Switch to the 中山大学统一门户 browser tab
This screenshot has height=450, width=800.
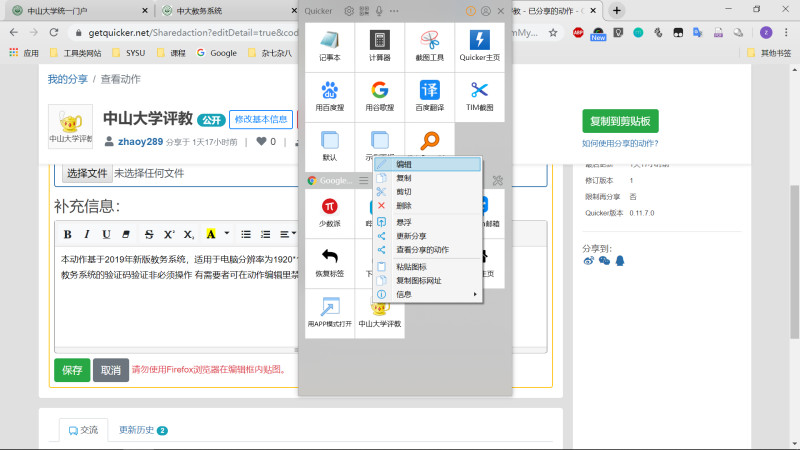coord(79,11)
